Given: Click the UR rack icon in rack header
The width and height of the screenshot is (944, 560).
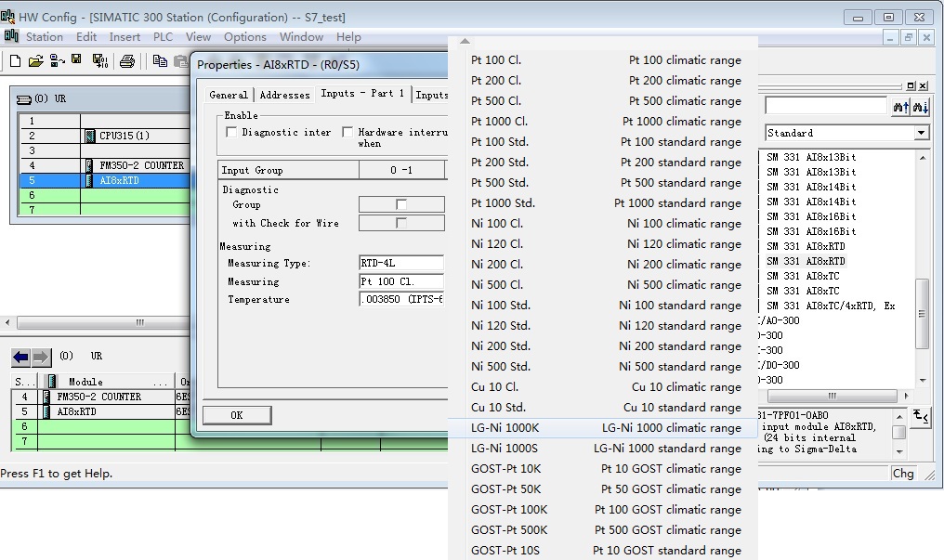Looking at the screenshot, I should tap(23, 99).
